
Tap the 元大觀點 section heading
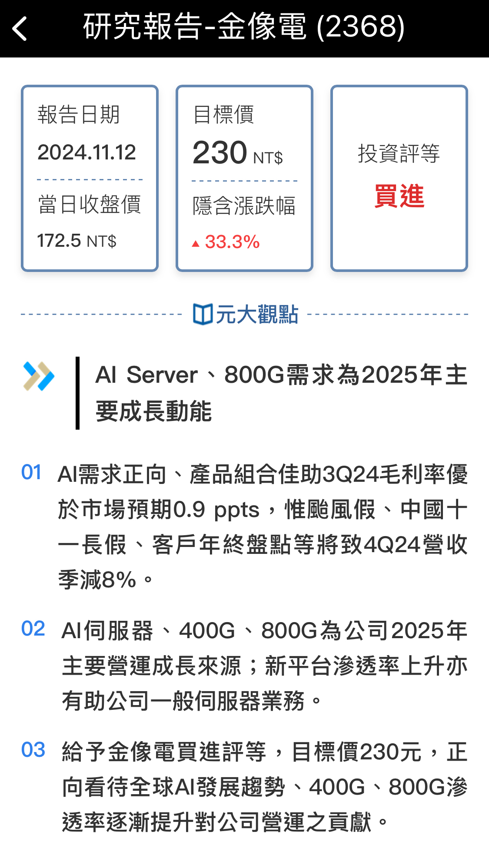coord(246,314)
